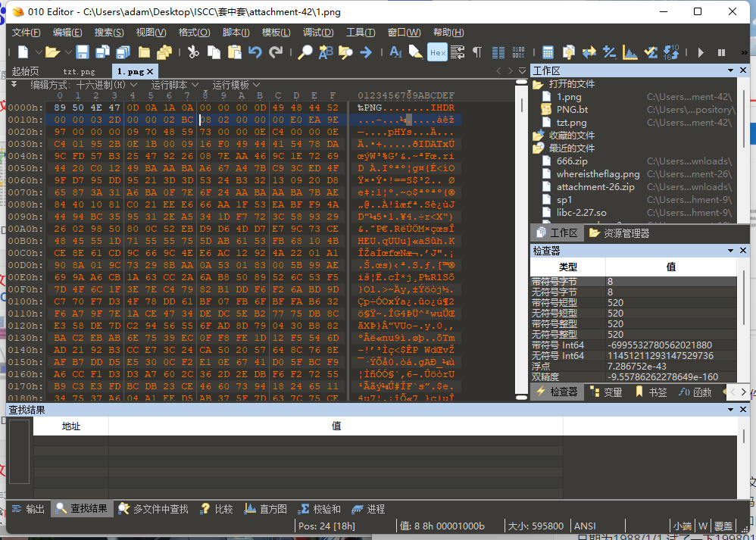756x540 pixels.
Task: Click the Copy icon in toolbar
Action: pos(214,52)
